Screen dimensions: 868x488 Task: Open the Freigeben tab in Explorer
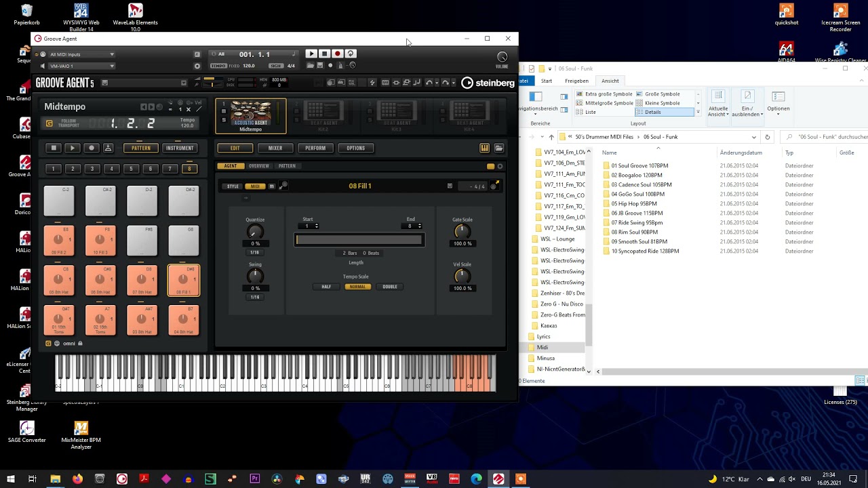(x=576, y=81)
